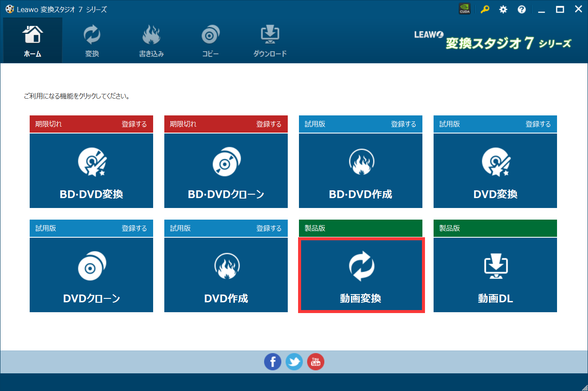Launch the BD·DVD変換 module tile

(x=91, y=171)
